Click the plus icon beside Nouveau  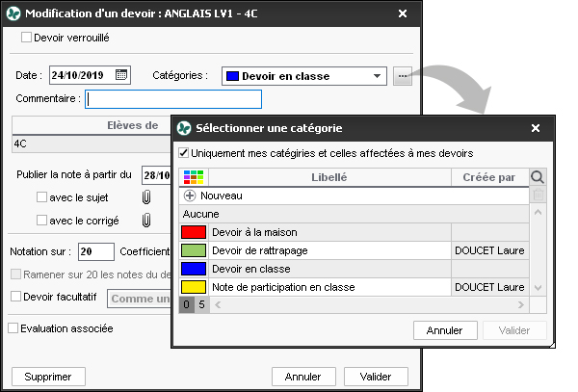(x=190, y=196)
